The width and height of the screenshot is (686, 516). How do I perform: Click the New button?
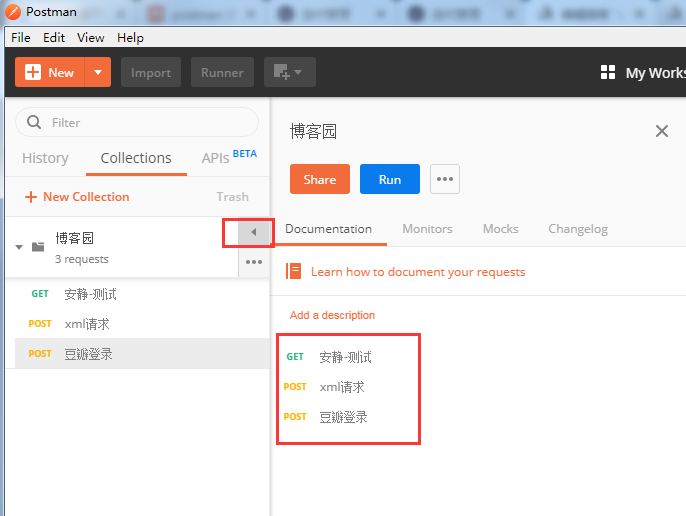pos(49,72)
